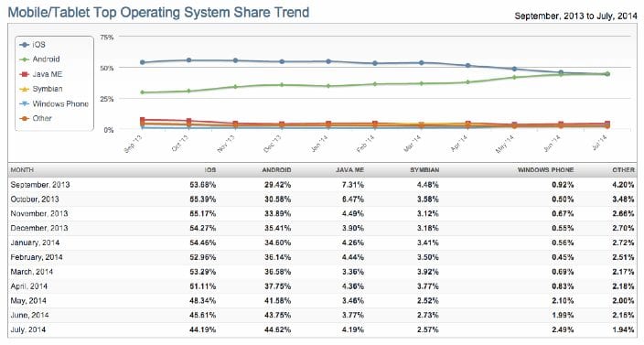
Task: Click the Other legend marker
Action: 24,118
